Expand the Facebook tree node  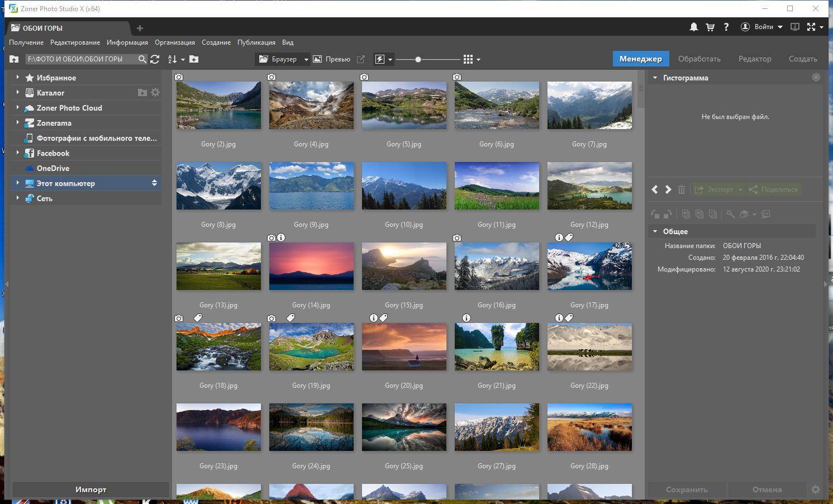(x=17, y=153)
